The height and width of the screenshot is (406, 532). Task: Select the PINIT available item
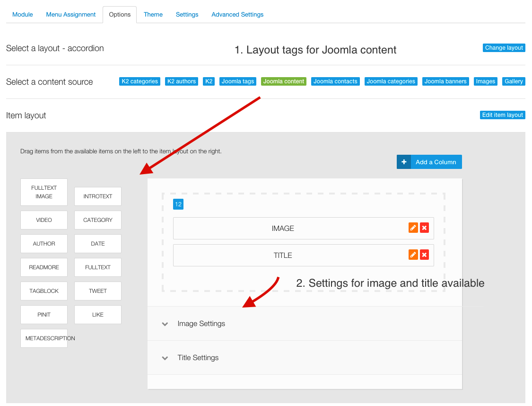pyautogui.click(x=44, y=315)
